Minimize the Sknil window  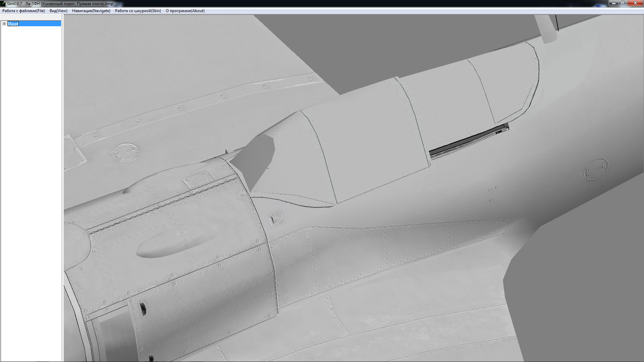pyautogui.click(x=614, y=3)
